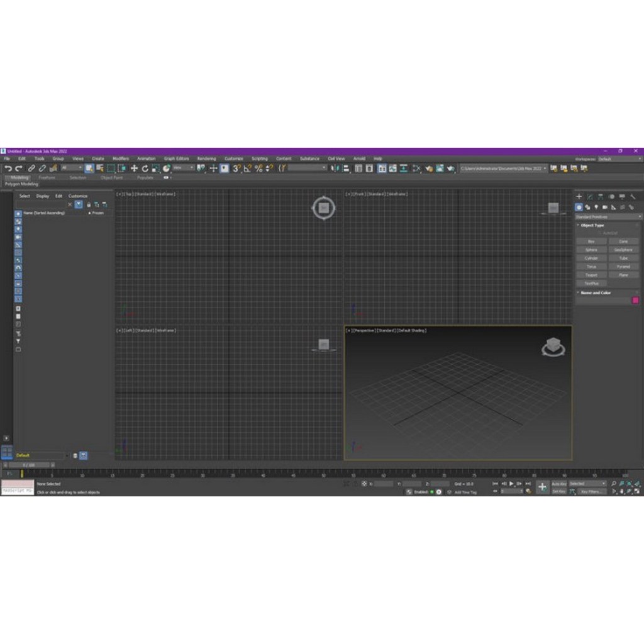The image size is (644, 644).
Task: Click the Teapot primitive button
Action: 591,275
